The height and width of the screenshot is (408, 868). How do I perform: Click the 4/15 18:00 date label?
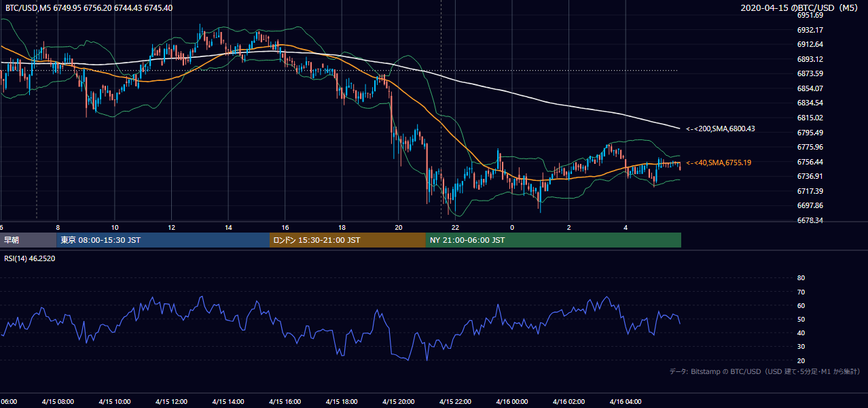coord(342,402)
